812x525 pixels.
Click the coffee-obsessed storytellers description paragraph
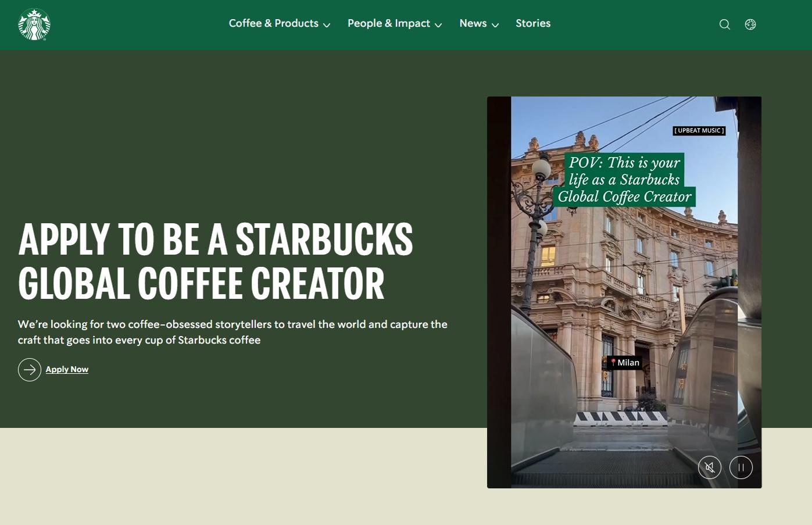(x=232, y=332)
